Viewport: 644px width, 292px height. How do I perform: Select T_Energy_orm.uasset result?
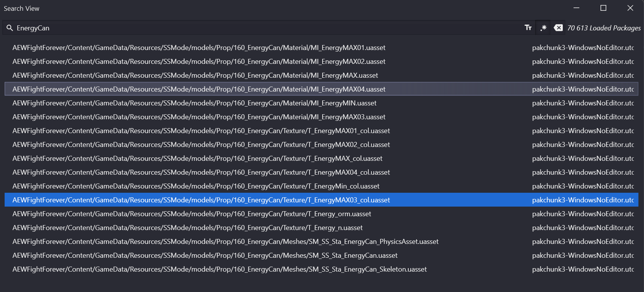pos(321,214)
